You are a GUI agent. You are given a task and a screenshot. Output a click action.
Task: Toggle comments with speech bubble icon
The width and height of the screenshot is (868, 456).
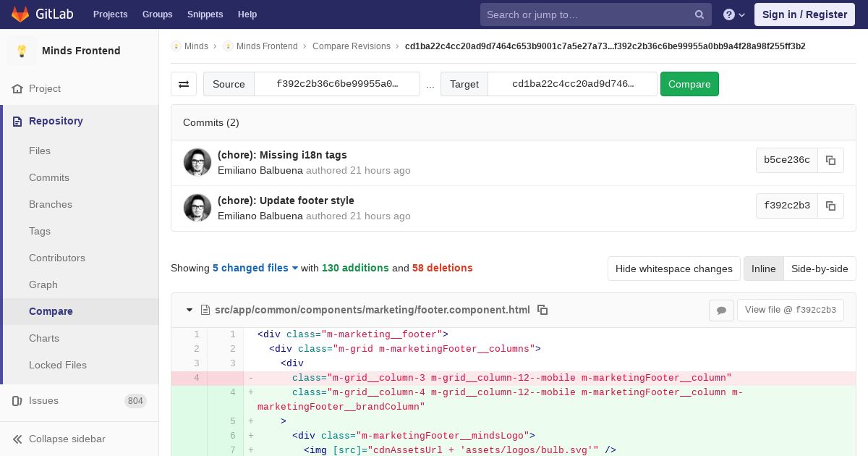point(721,310)
